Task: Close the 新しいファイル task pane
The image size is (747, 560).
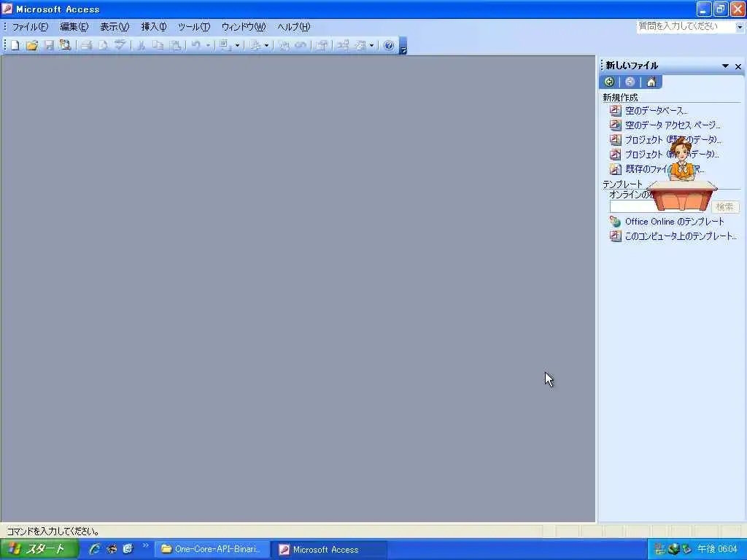Action: (x=738, y=66)
